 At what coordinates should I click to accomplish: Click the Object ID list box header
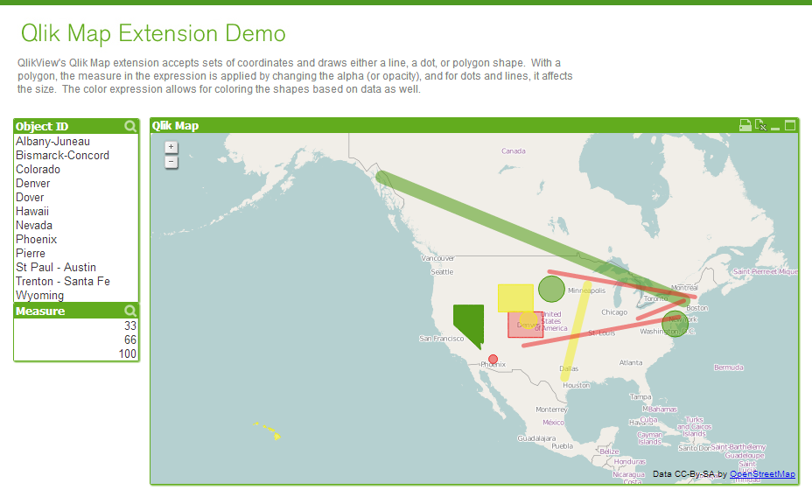tap(76, 126)
